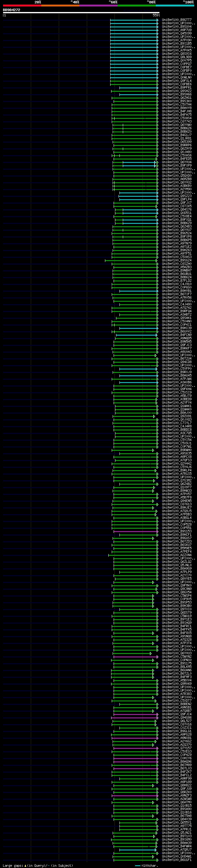Select hit UniRef100_A7PX90

pos(176,40)
